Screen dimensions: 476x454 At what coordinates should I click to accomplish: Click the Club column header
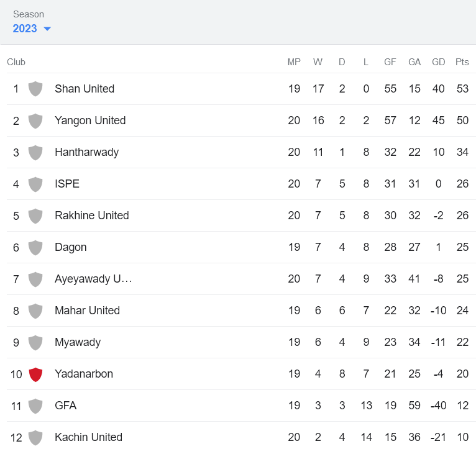point(16,62)
